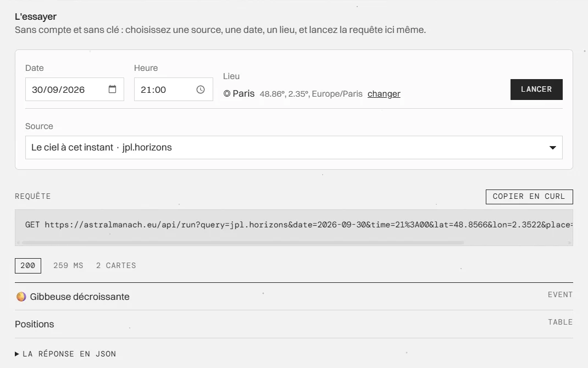Follow the changer link for location
Viewport: 588px width, 368px height.
coord(384,94)
